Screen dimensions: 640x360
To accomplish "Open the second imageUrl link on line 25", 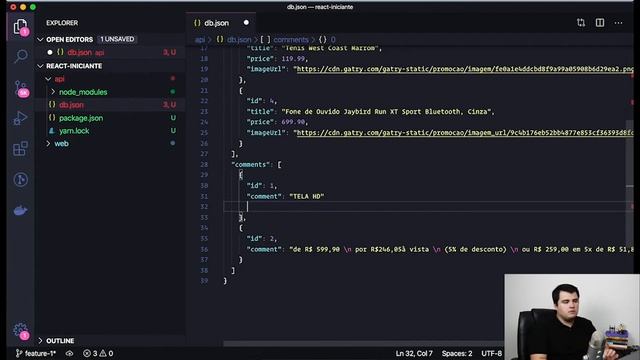I will point(465,133).
